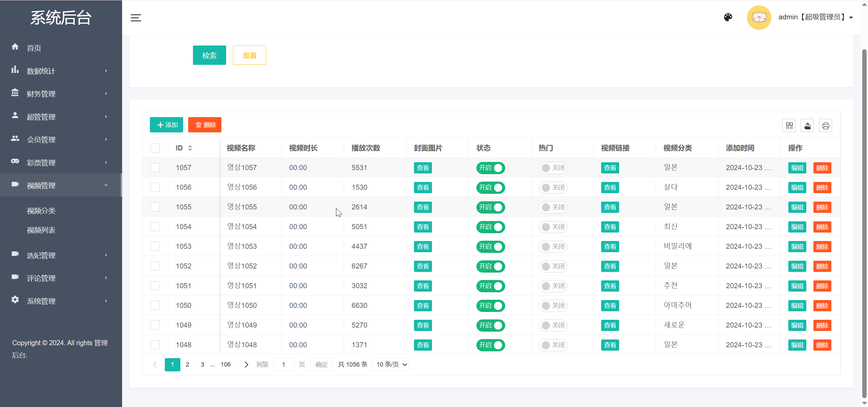Check the select-all checkbox in table header

click(155, 148)
